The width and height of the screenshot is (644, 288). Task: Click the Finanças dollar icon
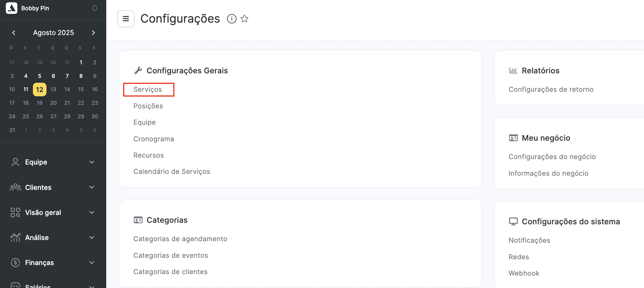[15, 263]
